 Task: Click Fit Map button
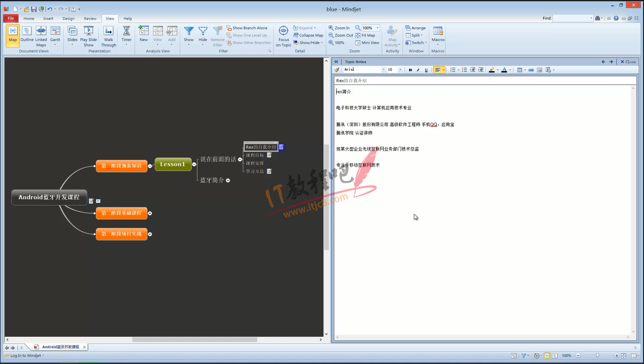(365, 35)
